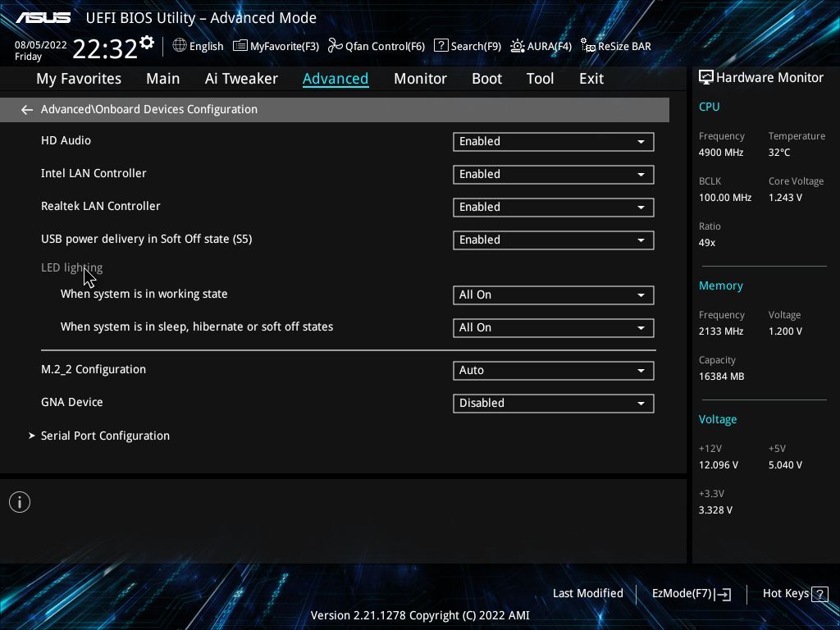Click Memory section heading
This screenshot has width=840, height=630.
pos(720,286)
